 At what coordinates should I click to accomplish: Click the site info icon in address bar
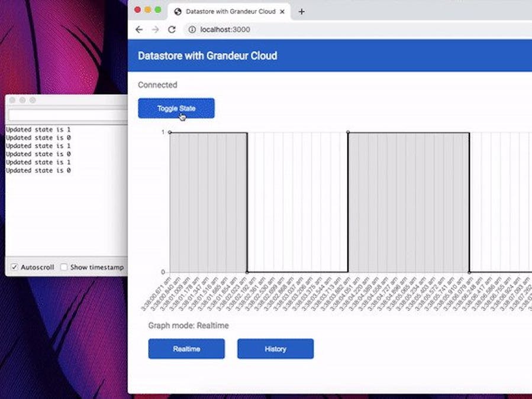[x=192, y=30]
